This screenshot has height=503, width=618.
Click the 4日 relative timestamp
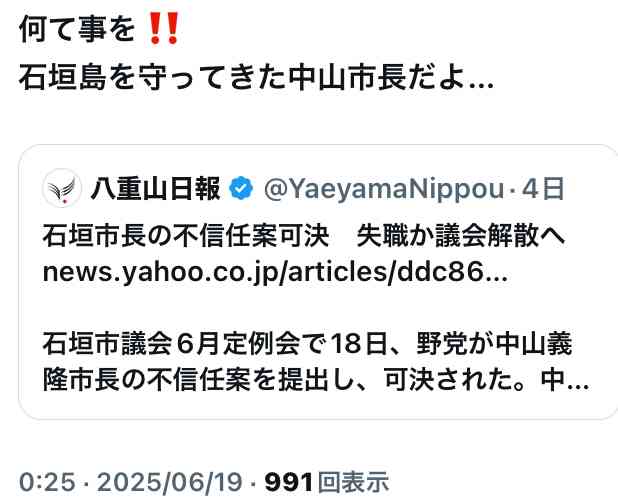[543, 188]
